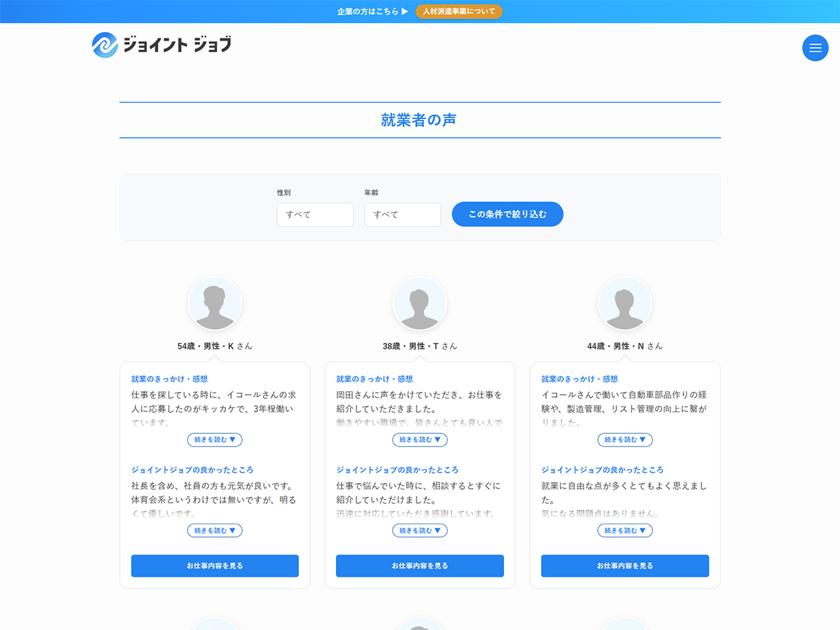Expand T-san's 良かったところ with 続きを読む
The height and width of the screenshot is (630, 840).
(x=419, y=531)
